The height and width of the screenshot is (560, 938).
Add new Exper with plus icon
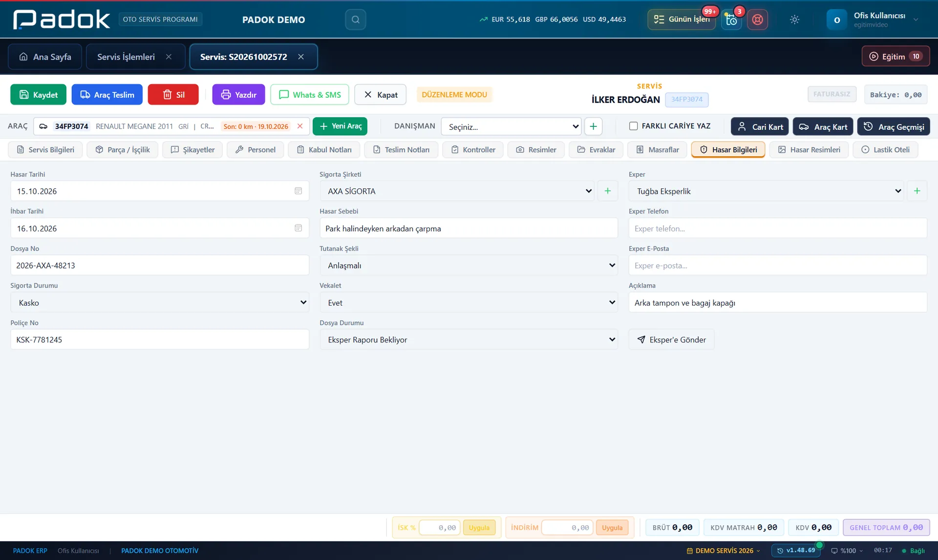tap(917, 191)
